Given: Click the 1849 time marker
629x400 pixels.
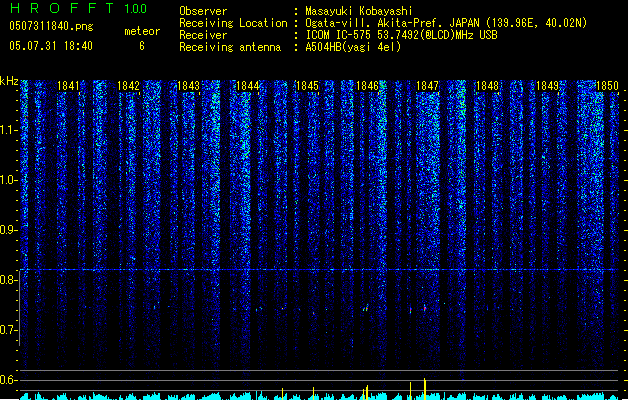Looking at the screenshot, I should pos(548,86).
